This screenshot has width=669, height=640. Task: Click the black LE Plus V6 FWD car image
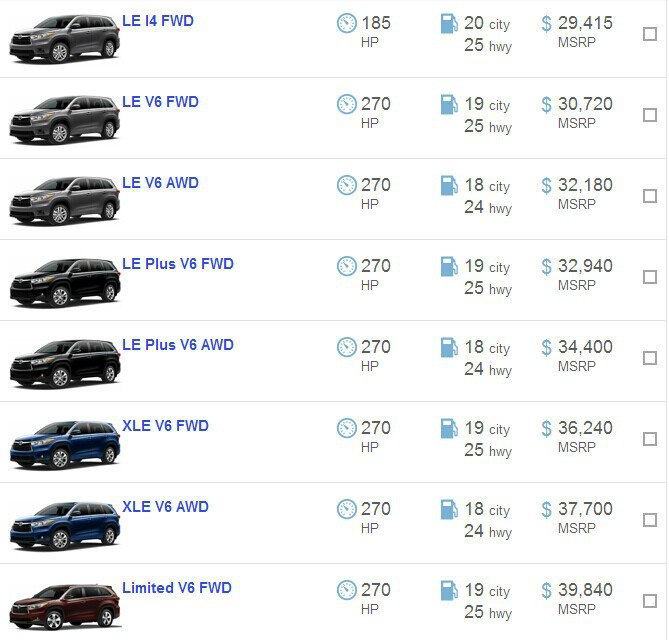tap(64, 281)
